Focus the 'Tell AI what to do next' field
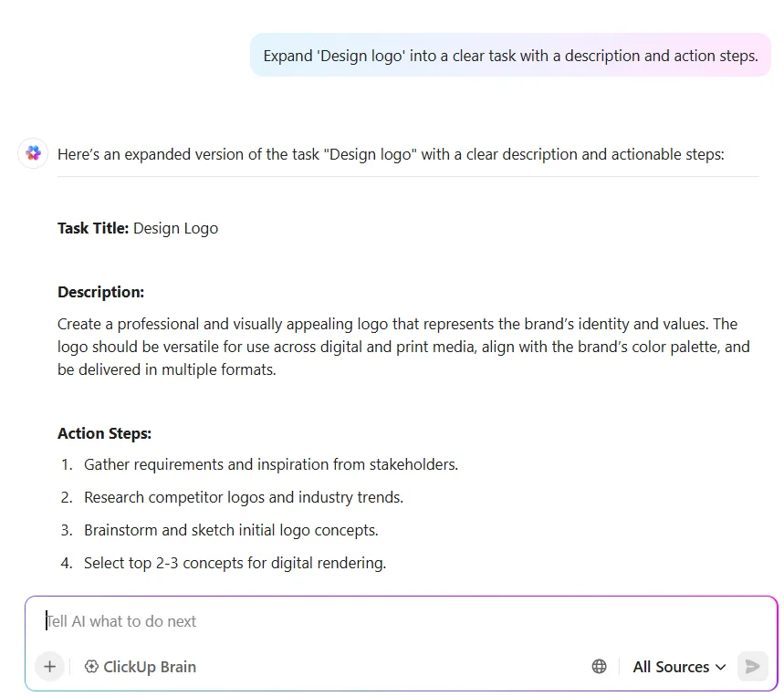This screenshot has height=696, width=784. click(401, 621)
